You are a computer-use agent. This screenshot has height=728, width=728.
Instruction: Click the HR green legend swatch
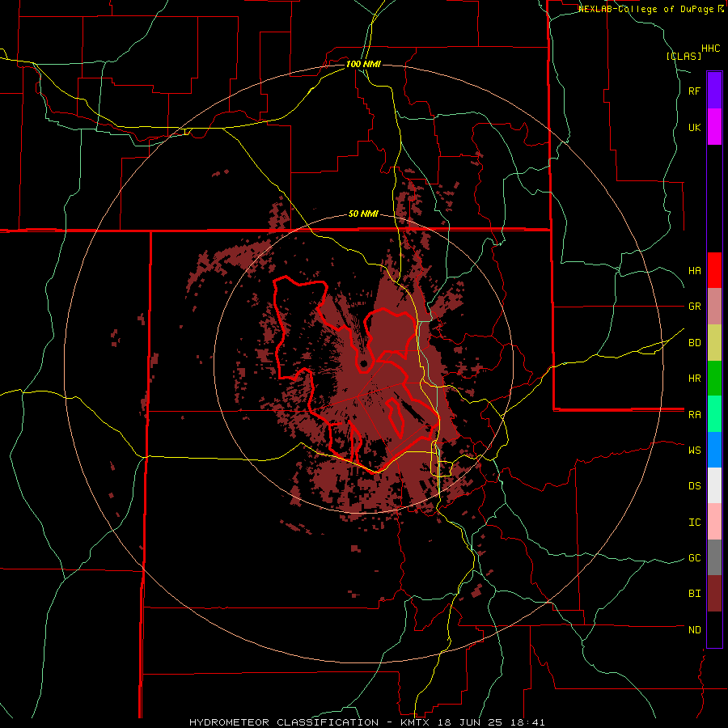pyautogui.click(x=714, y=379)
